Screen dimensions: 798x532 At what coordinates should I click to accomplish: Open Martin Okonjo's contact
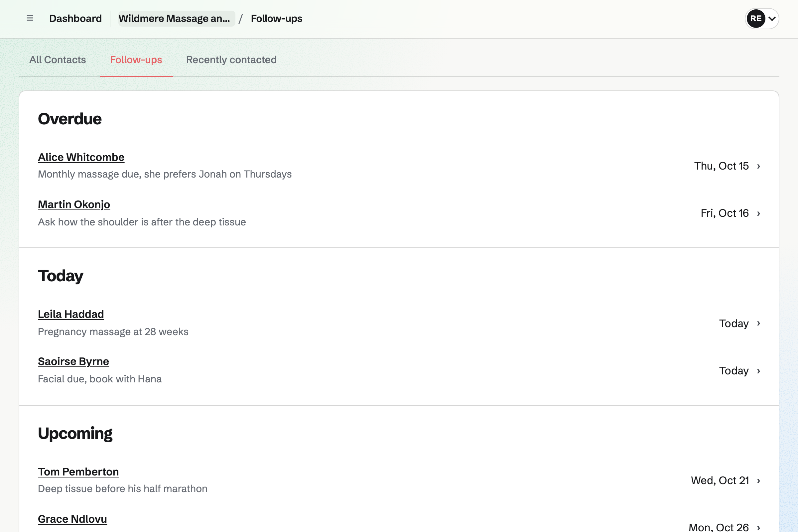point(74,204)
